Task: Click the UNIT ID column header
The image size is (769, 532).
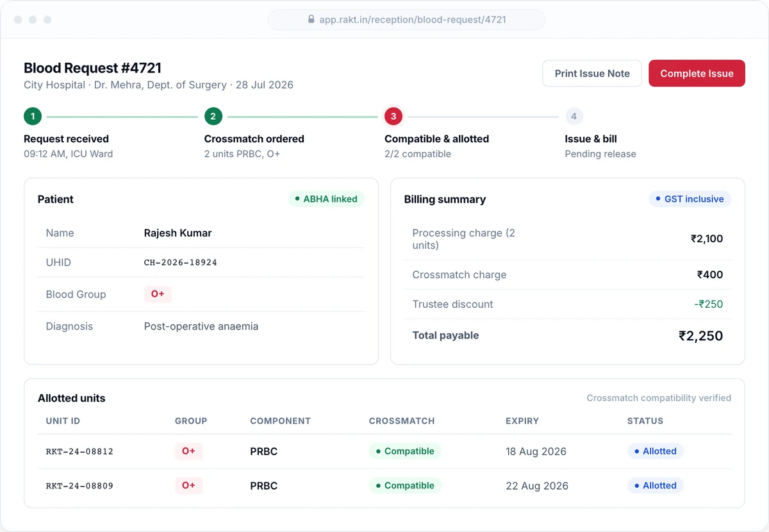Action: pos(63,421)
